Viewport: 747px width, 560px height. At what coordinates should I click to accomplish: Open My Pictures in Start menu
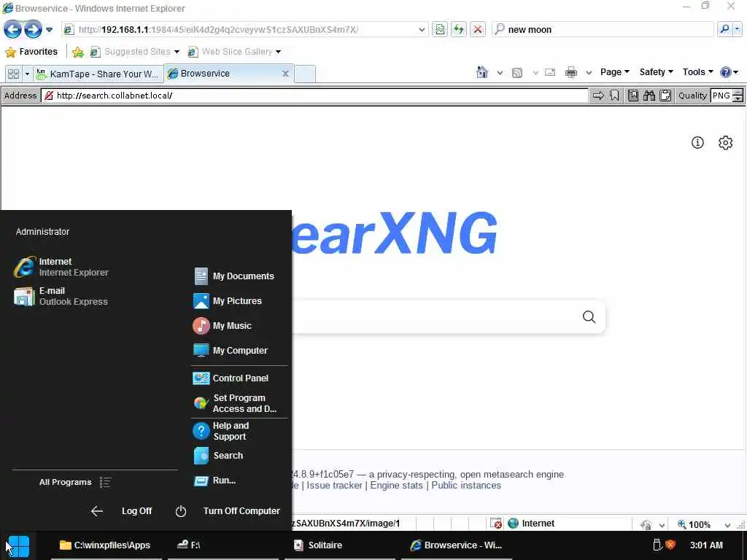pyautogui.click(x=228, y=301)
